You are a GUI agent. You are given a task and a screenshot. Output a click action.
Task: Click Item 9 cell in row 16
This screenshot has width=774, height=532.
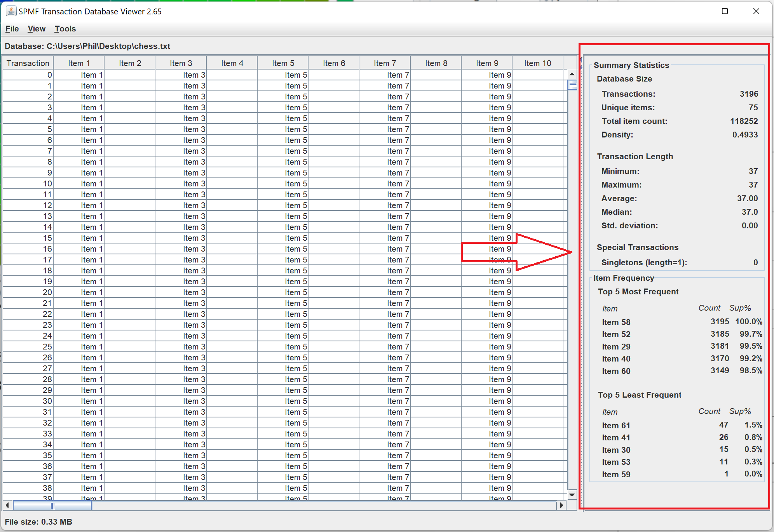pos(488,249)
